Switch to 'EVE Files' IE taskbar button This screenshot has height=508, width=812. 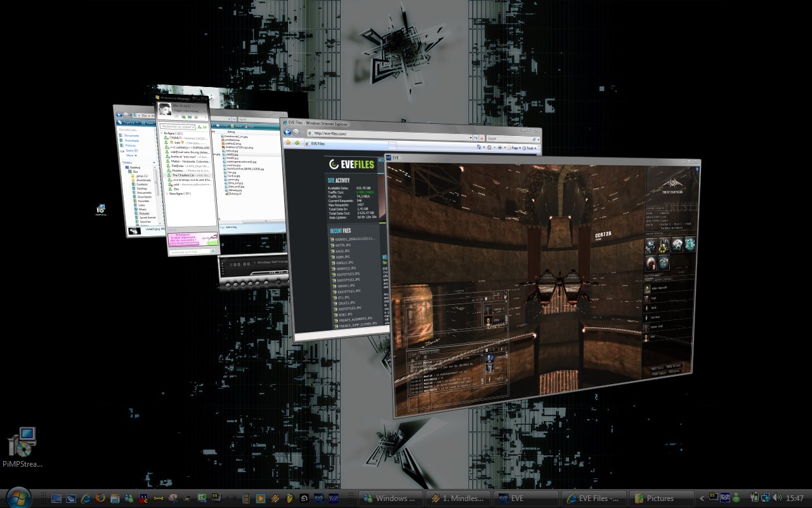(594, 498)
